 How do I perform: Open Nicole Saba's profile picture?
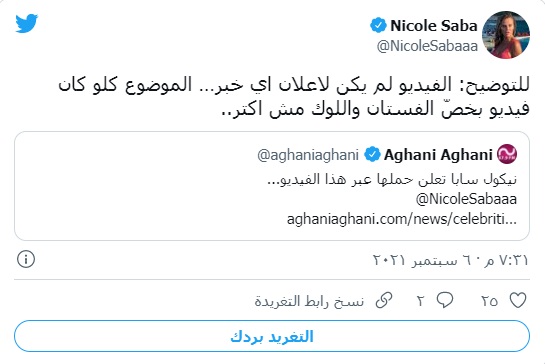click(x=506, y=35)
